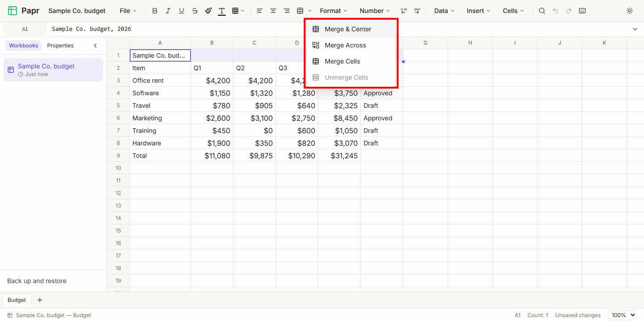Select the Budget sheet tab
The width and height of the screenshot is (644, 322).
17,300
